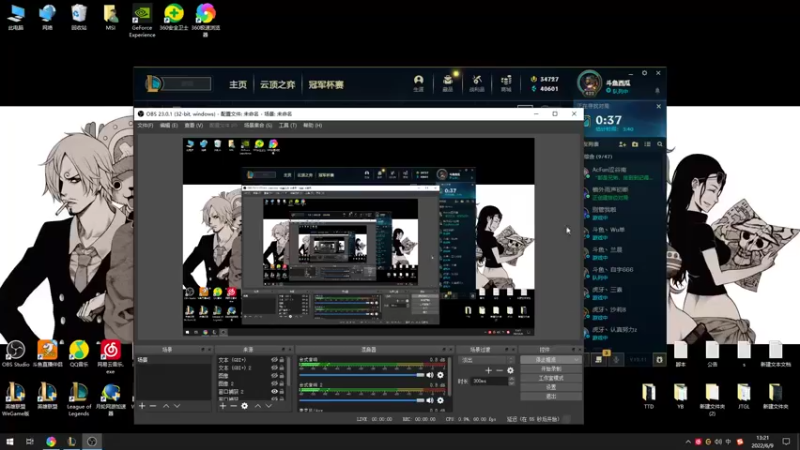The height and width of the screenshot is (450, 800).
Task: Click 退出 button in OBS controls
Action: (551, 396)
